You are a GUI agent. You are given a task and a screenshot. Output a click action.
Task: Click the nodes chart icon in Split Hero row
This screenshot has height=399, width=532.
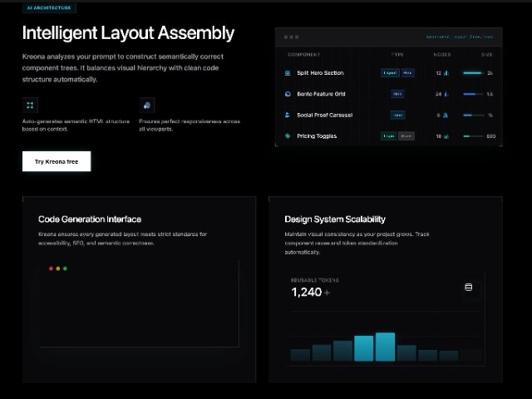(x=446, y=73)
